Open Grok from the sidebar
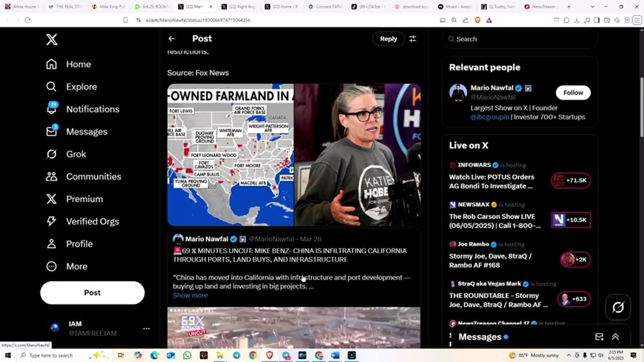 [x=66, y=154]
